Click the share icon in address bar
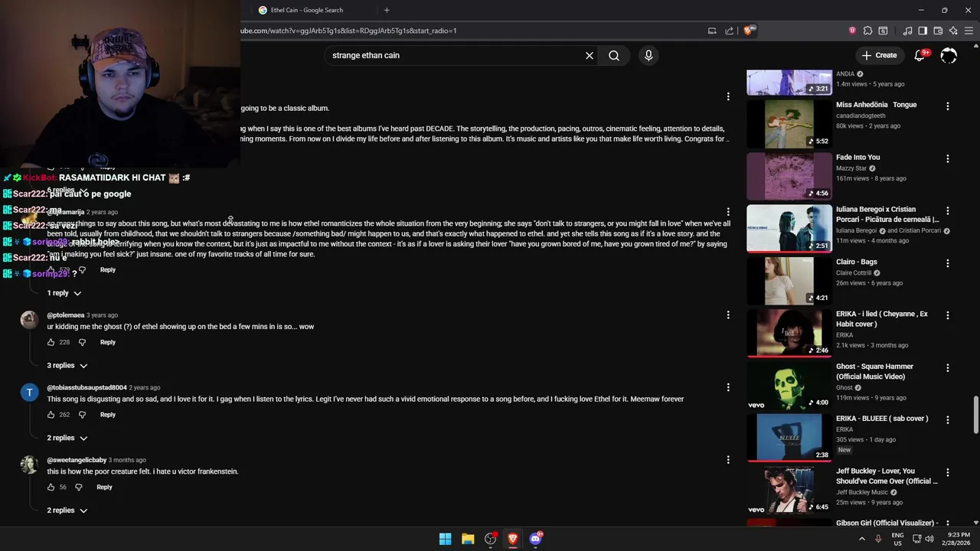Viewport: 980px width, 551px height. 729,31
